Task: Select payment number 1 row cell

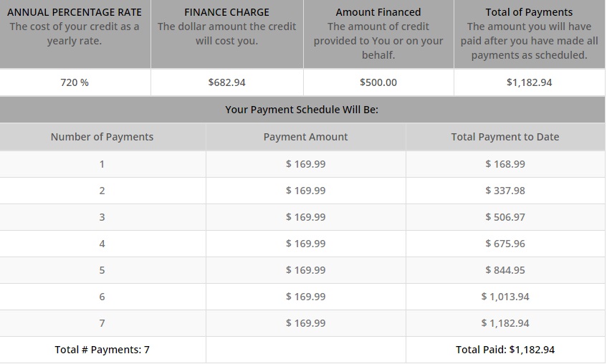Action: click(x=102, y=164)
